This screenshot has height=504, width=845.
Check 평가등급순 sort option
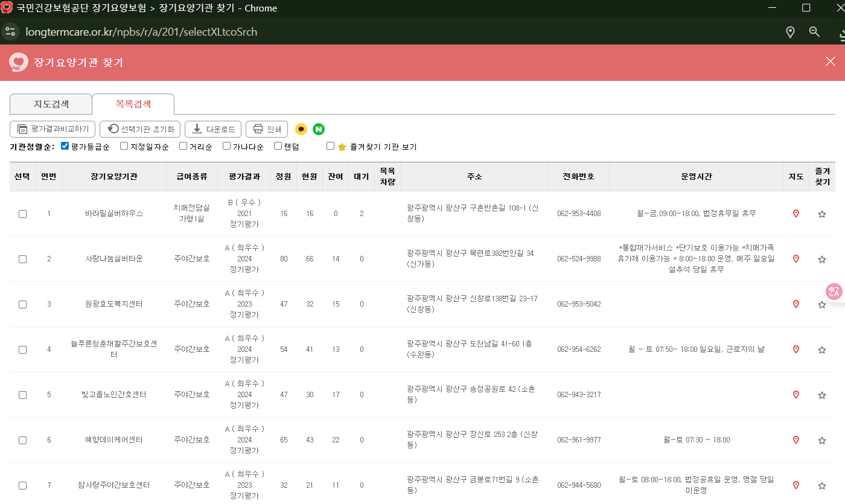coord(65,146)
